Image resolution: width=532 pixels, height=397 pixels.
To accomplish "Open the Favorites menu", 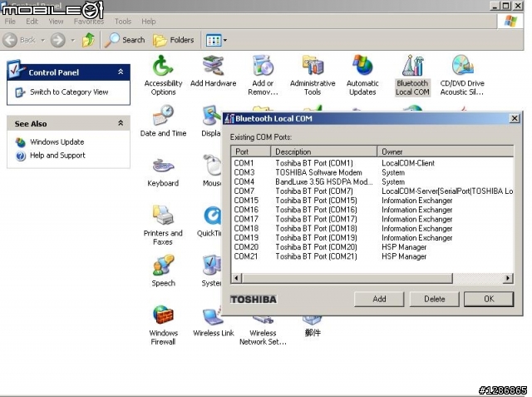I will click(x=89, y=22).
